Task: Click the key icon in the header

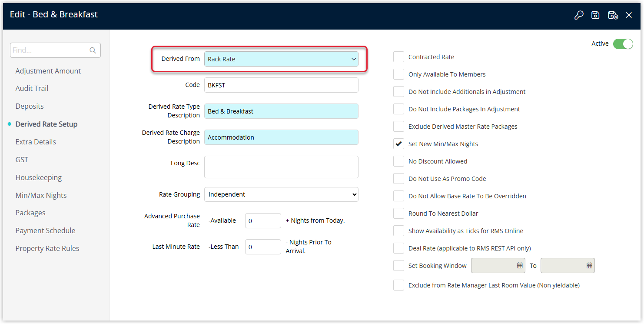Action: (x=579, y=15)
